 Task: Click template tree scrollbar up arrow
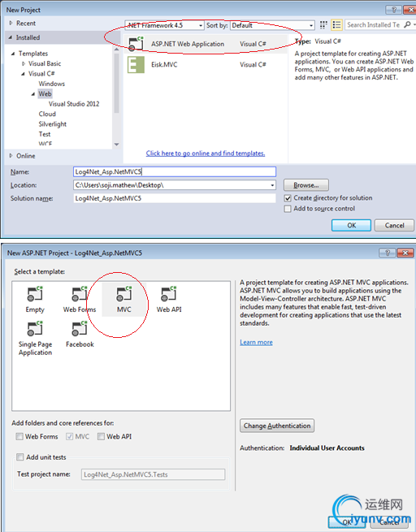(x=116, y=50)
